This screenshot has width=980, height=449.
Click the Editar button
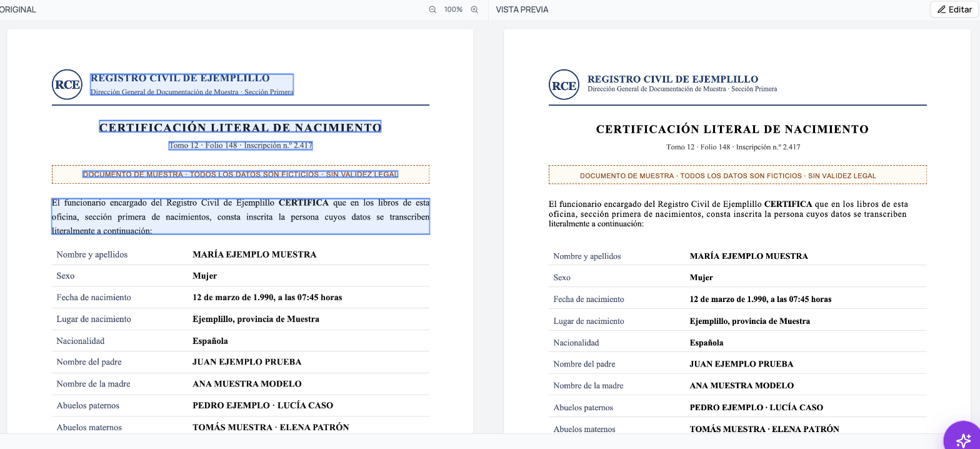pos(954,9)
